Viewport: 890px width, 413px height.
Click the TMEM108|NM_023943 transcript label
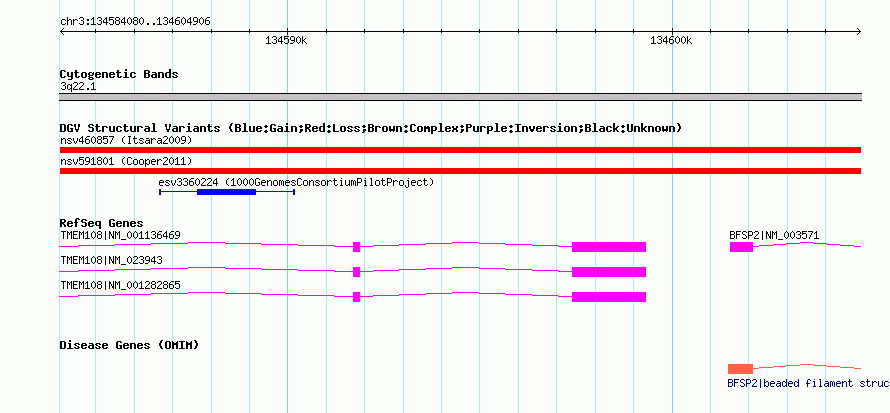(111, 260)
